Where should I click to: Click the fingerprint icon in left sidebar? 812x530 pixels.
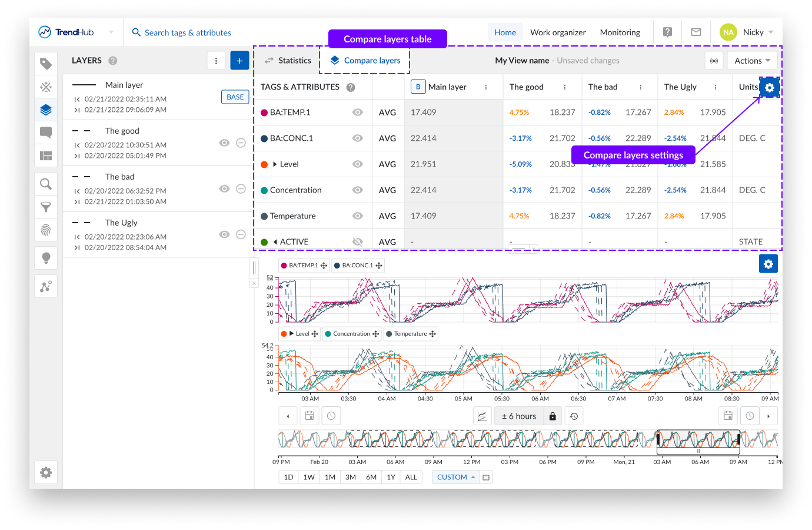point(46,230)
